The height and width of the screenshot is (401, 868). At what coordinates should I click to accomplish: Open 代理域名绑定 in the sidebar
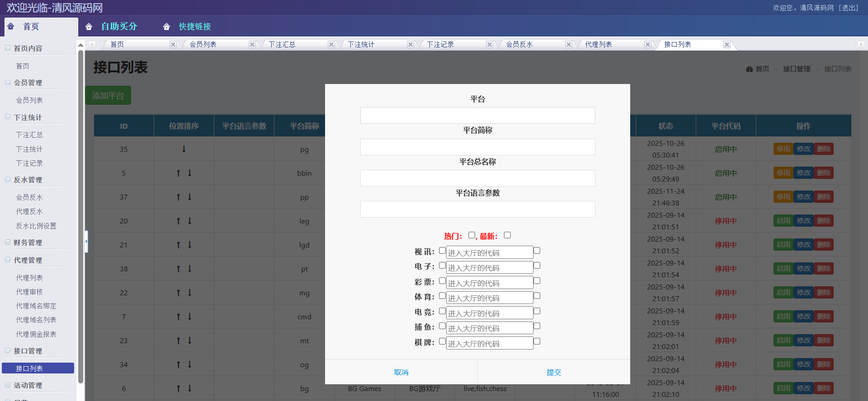[36, 306]
